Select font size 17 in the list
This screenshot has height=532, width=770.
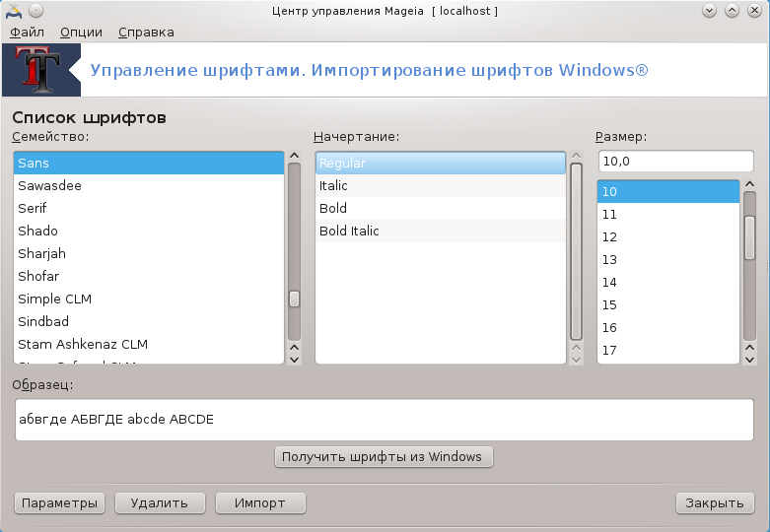[x=668, y=350]
